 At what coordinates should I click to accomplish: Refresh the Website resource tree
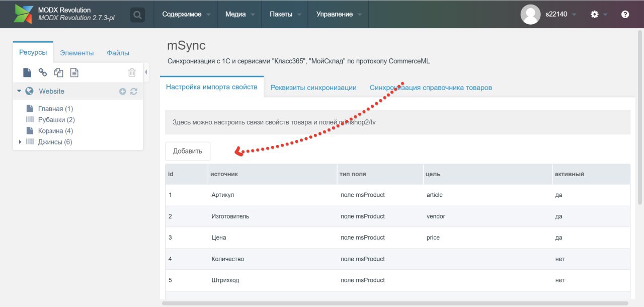[133, 92]
